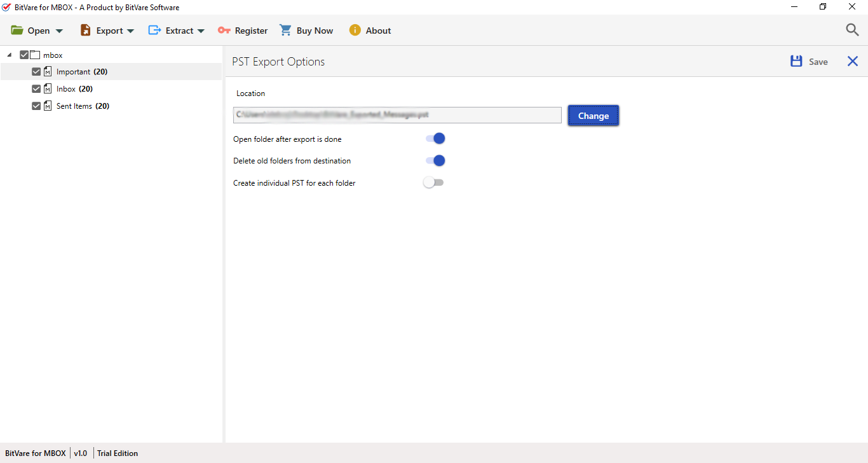
Task: Select the Inbox (20) tree row
Action: (x=111, y=89)
